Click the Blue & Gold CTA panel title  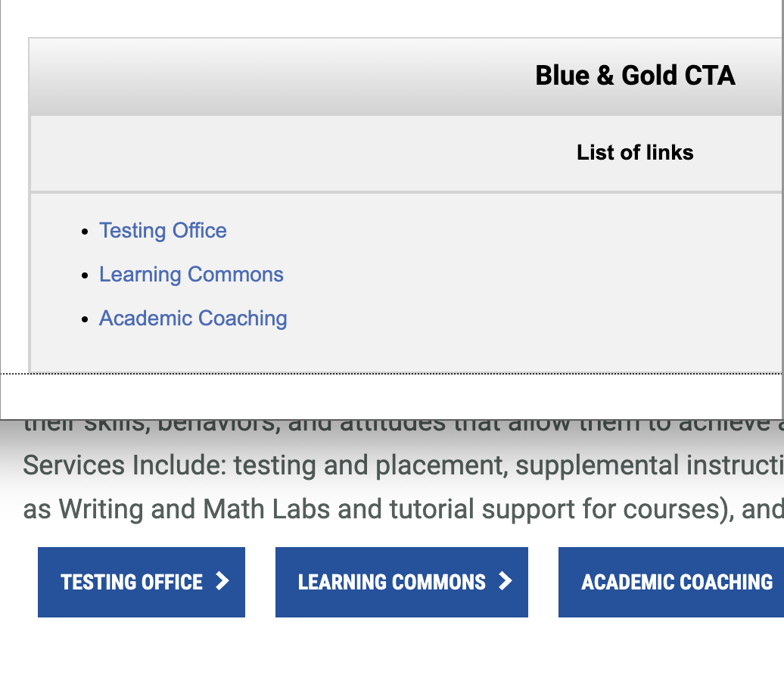point(635,76)
